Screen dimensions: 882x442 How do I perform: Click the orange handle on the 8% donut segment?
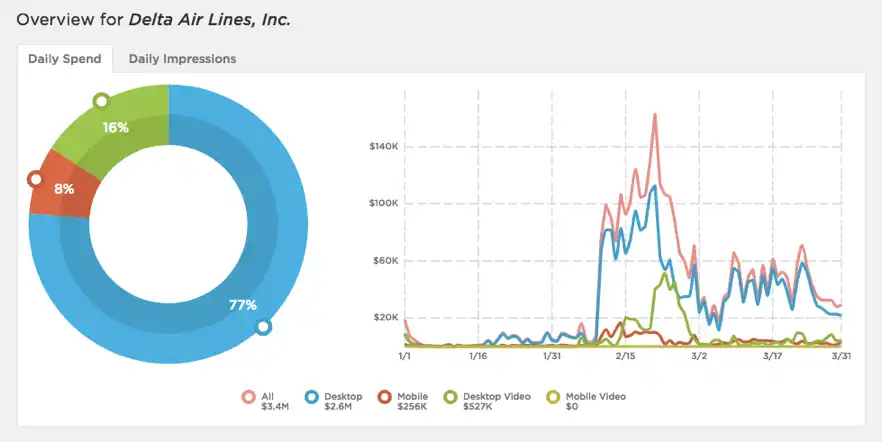point(35,179)
